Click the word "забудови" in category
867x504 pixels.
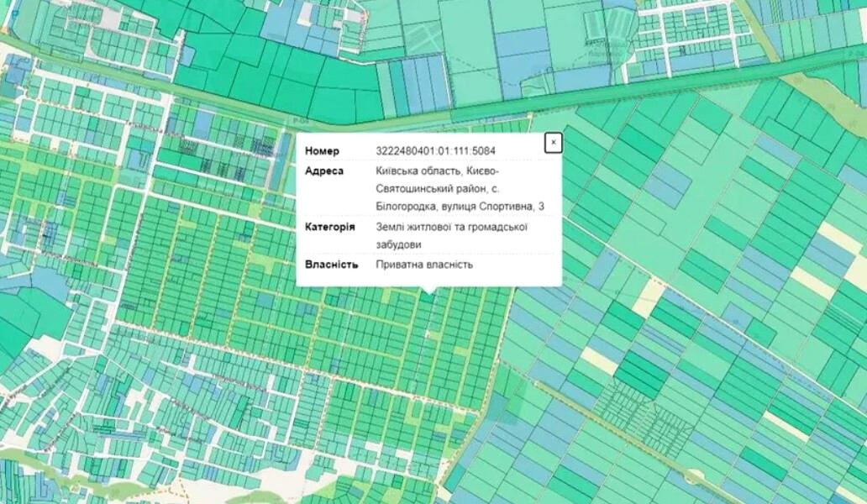398,244
